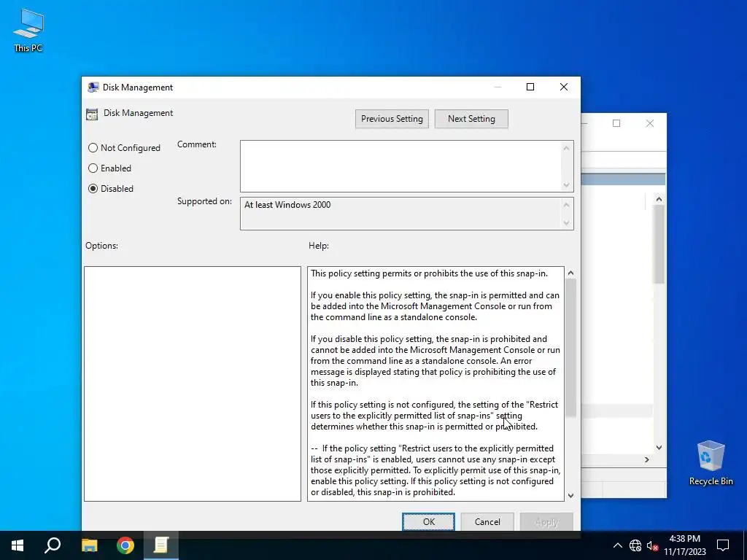The height and width of the screenshot is (560, 747).
Task: Open the This PC desktop icon
Action: click(x=28, y=30)
